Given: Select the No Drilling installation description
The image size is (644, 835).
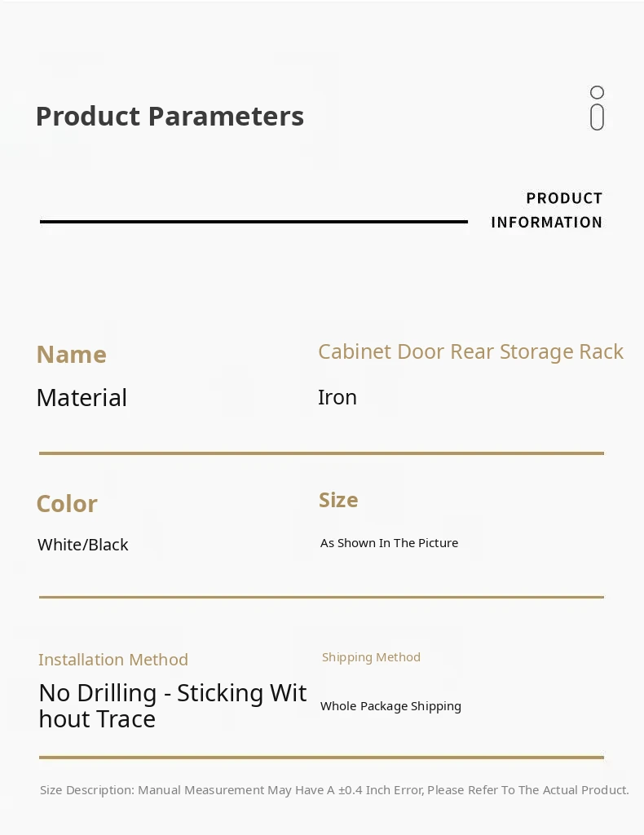Looking at the screenshot, I should [173, 705].
